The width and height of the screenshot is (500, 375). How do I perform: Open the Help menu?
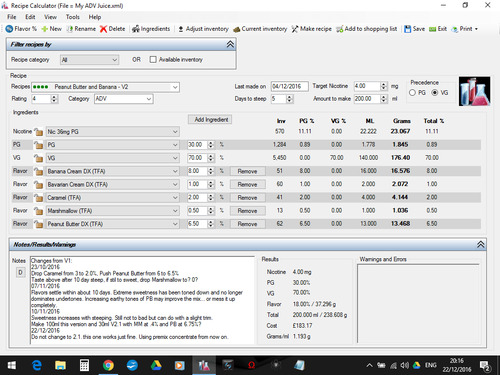[95, 17]
